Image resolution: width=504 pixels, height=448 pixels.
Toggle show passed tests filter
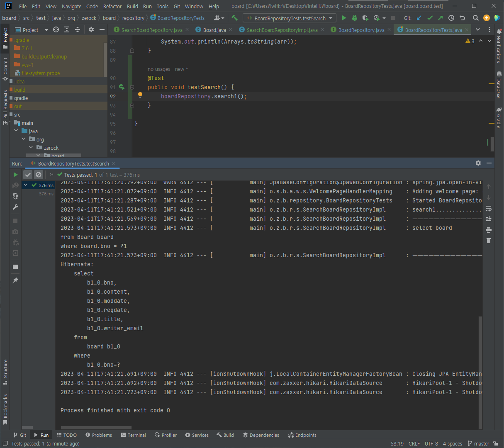click(x=28, y=175)
